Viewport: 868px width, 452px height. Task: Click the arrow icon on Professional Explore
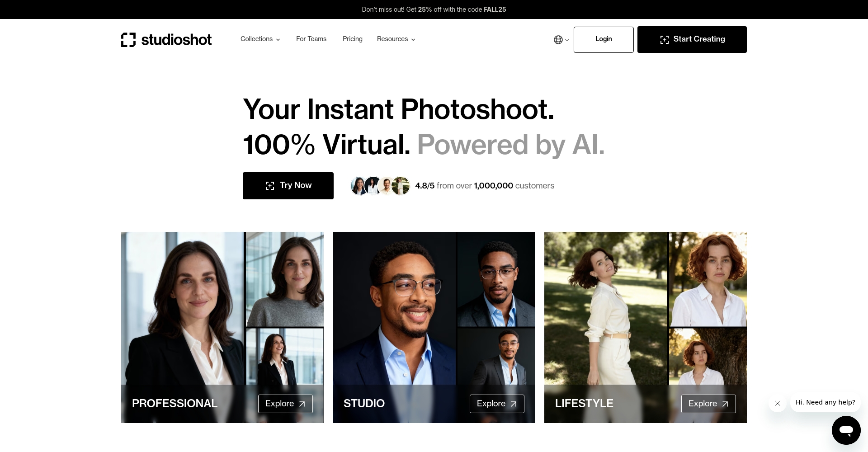pos(302,404)
